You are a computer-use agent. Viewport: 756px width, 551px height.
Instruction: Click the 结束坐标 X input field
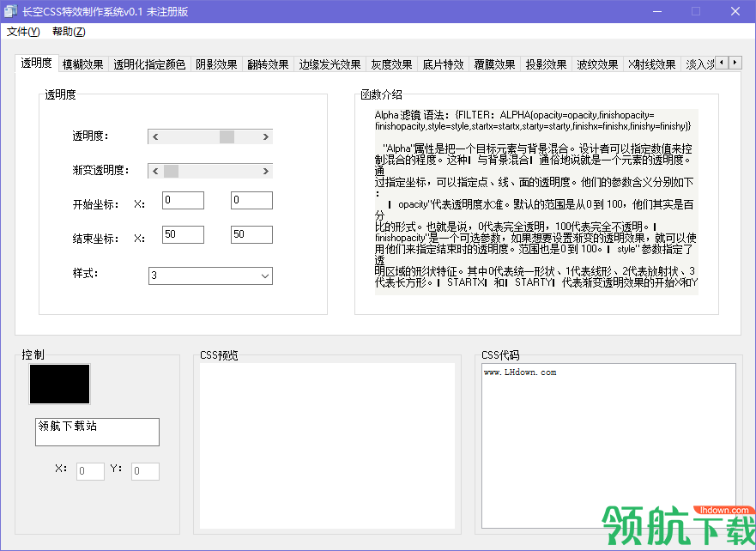(184, 235)
